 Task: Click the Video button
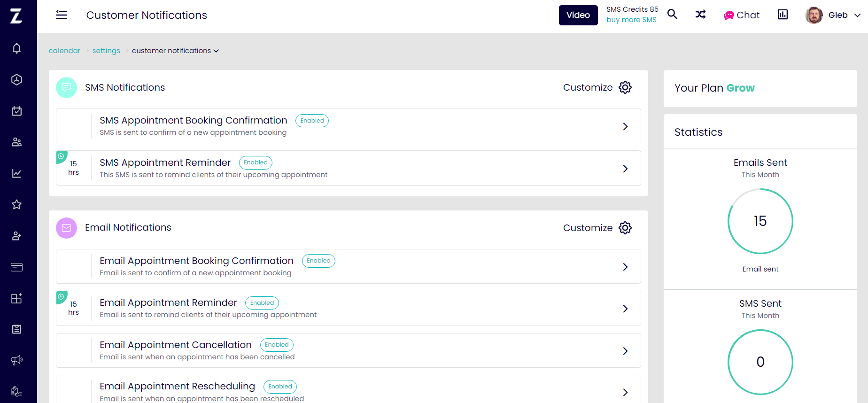pyautogui.click(x=578, y=15)
